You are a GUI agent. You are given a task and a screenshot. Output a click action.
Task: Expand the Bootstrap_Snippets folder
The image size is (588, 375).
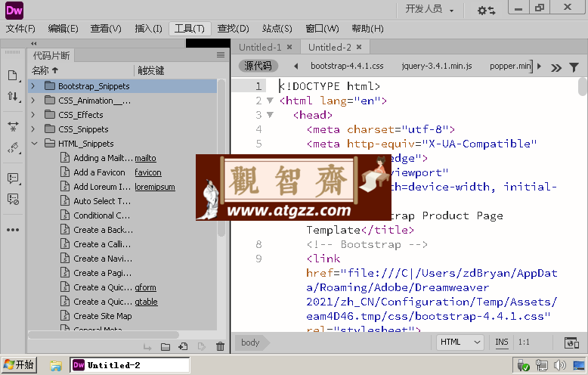(x=33, y=86)
